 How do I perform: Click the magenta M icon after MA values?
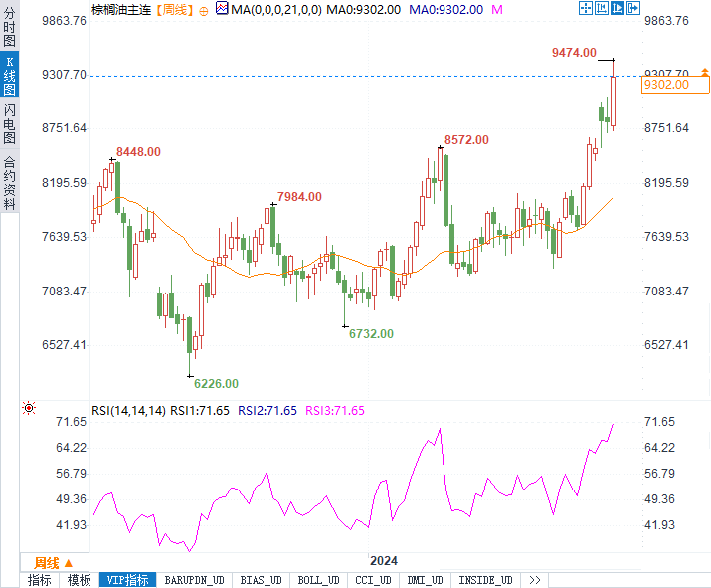click(497, 9)
